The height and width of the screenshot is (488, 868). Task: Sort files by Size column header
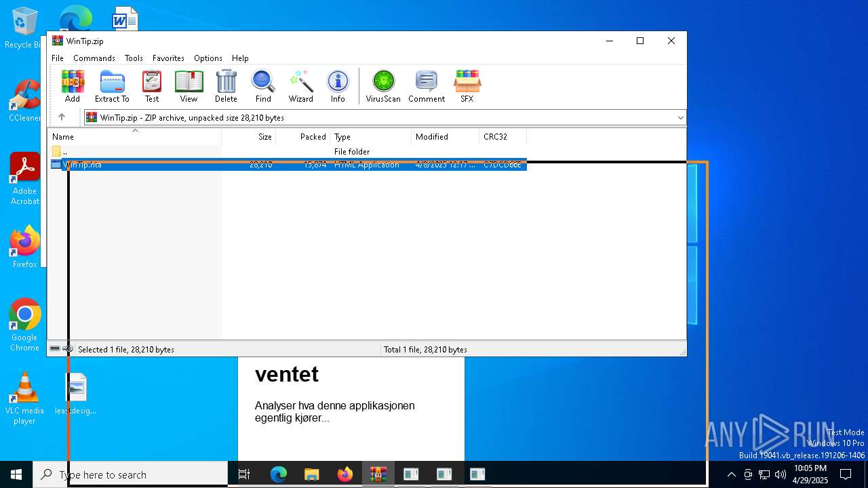[x=249, y=137]
